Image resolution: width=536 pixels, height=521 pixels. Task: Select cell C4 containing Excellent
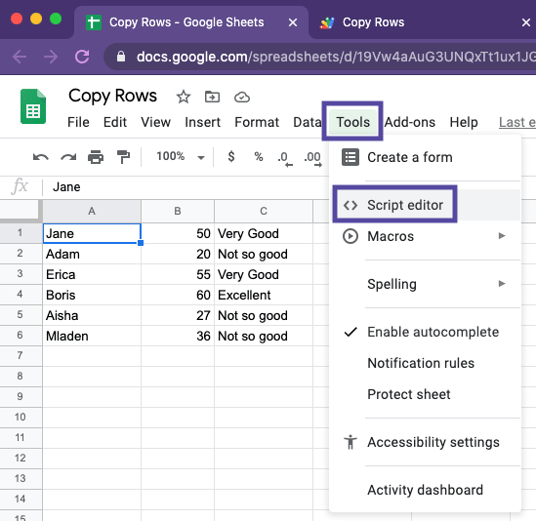263,295
